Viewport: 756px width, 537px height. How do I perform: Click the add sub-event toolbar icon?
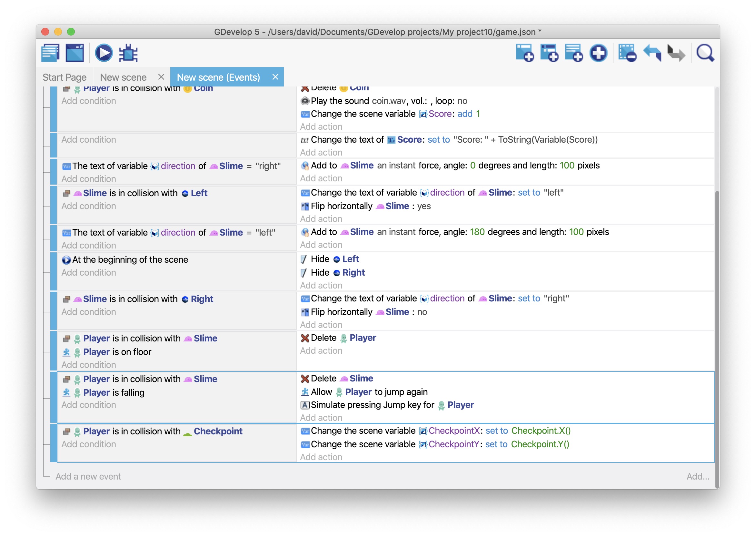click(x=549, y=53)
